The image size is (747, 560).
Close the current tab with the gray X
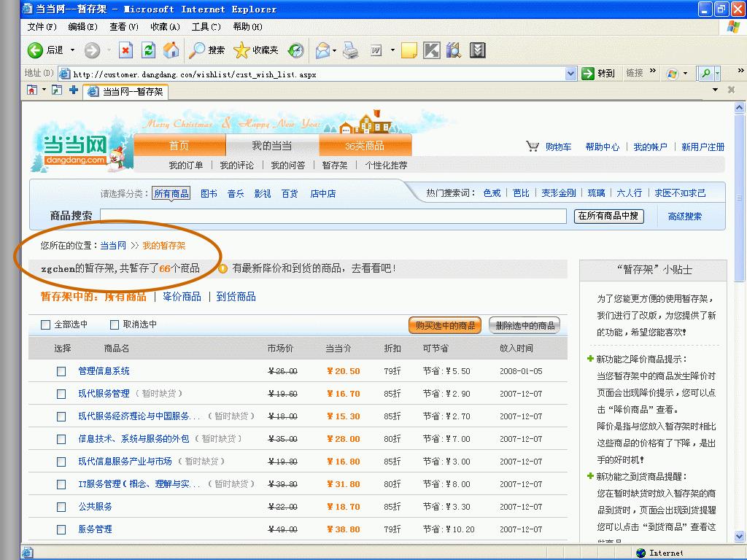731,90
